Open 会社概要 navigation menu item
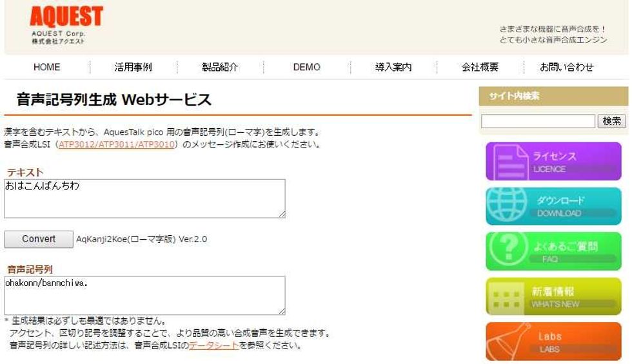 480,67
